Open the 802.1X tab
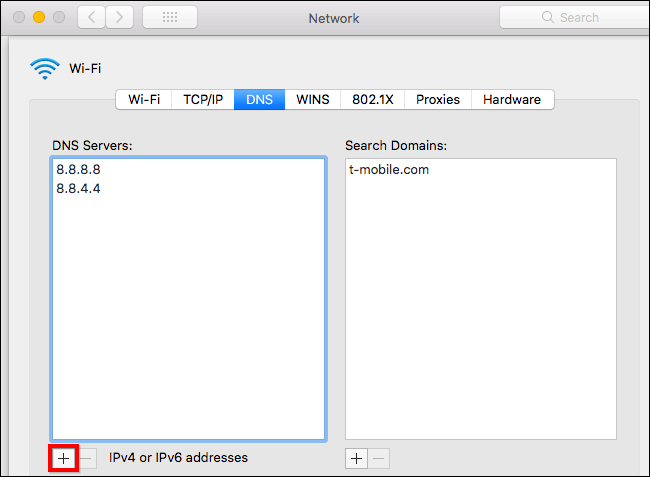650x477 pixels. [x=373, y=99]
